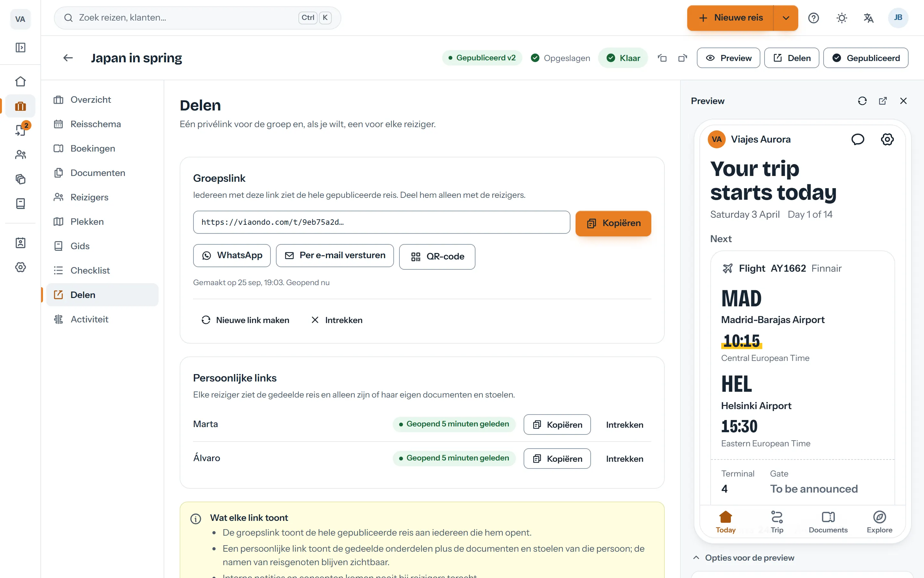This screenshot has width=924, height=578.
Task: Open the guide book icon in rail
Action: pyautogui.click(x=20, y=203)
